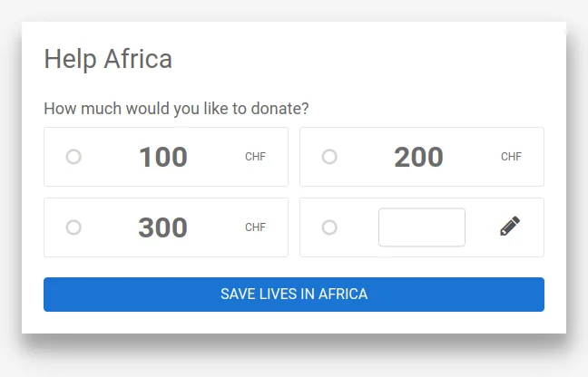This screenshot has width=588, height=377.
Task: Click the bold 200 amount number
Action: (x=419, y=157)
